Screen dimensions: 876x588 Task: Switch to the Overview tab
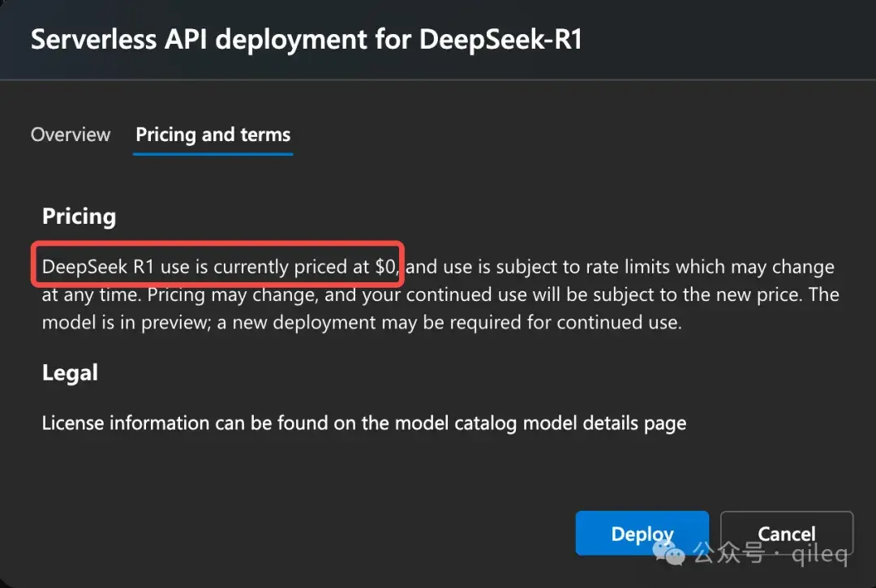(71, 135)
